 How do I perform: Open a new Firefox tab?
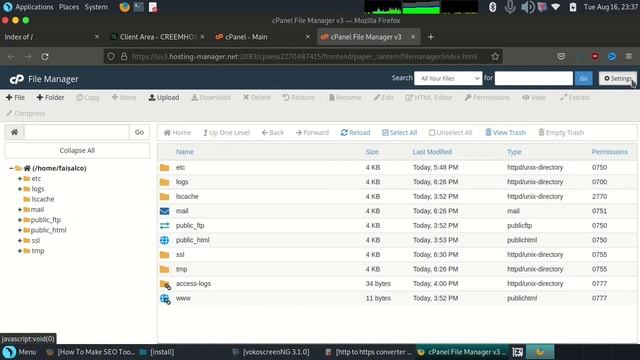[430, 37]
